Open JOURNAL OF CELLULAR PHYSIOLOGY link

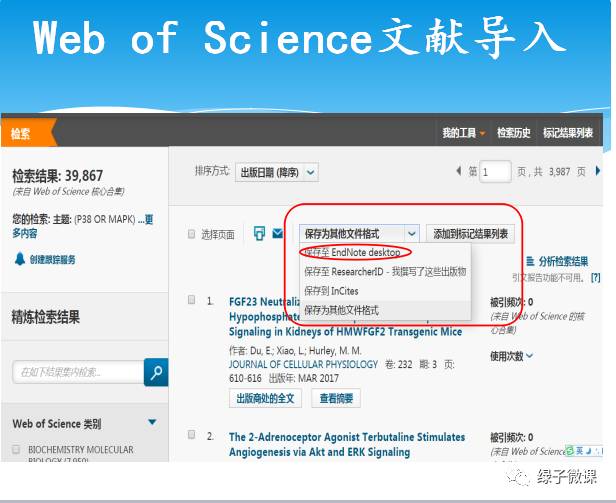[303, 364]
